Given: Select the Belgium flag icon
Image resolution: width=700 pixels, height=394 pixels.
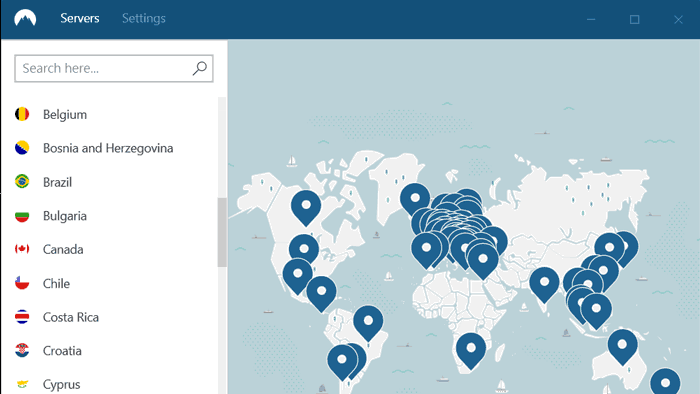Looking at the screenshot, I should pyautogui.click(x=22, y=114).
